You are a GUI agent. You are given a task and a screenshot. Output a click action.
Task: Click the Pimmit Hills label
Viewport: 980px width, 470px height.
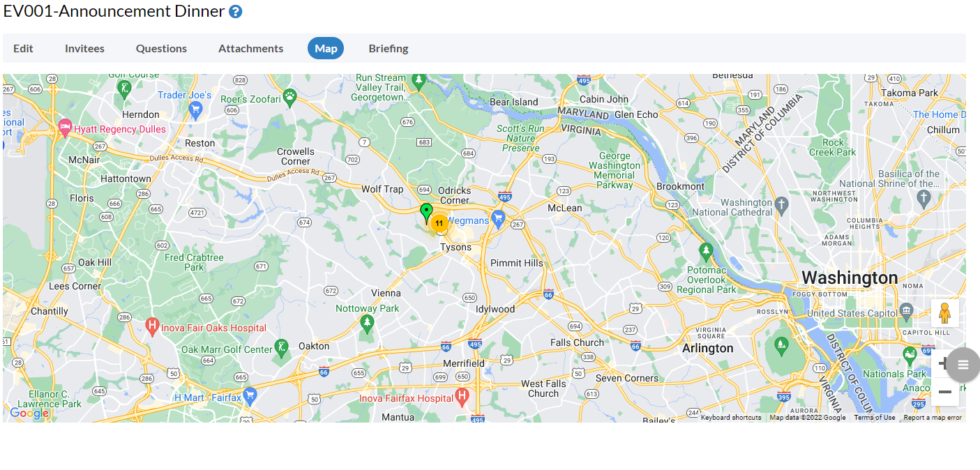(x=517, y=263)
